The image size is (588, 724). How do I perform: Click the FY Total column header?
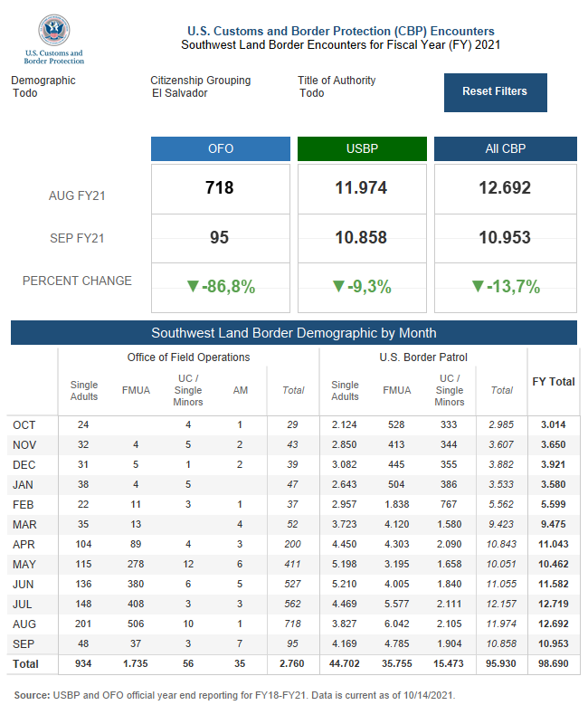click(552, 382)
